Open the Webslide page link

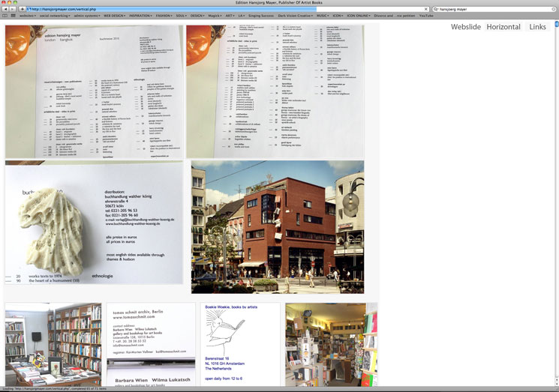465,27
